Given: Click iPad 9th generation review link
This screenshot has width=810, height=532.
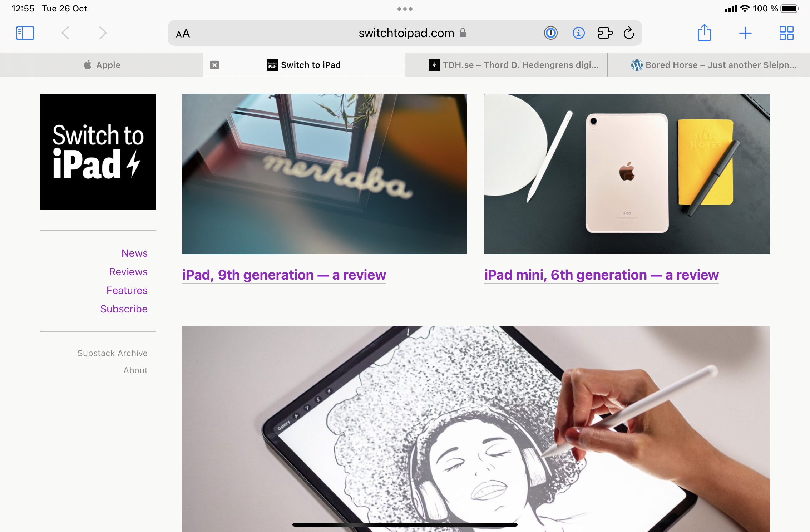Looking at the screenshot, I should [x=284, y=274].
